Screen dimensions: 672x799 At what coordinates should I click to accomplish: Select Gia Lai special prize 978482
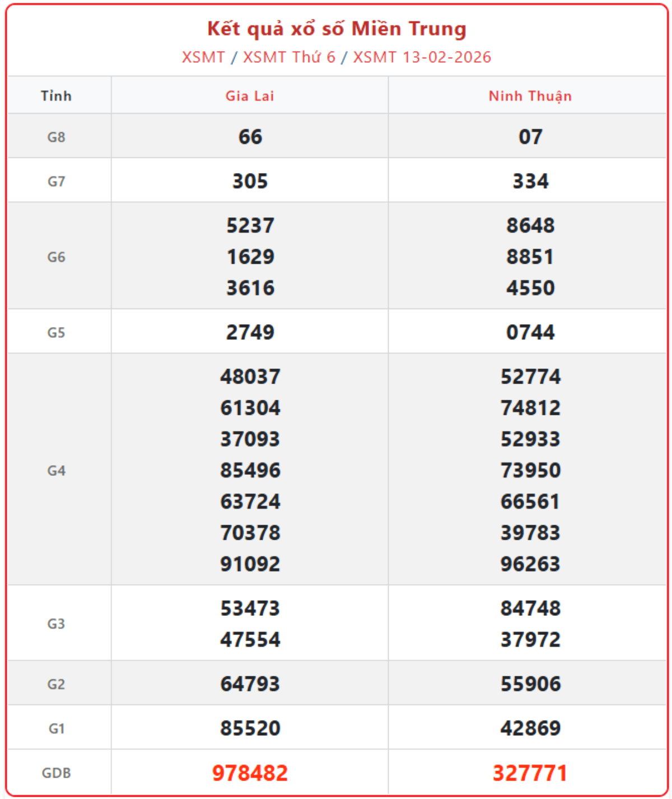pyautogui.click(x=250, y=773)
